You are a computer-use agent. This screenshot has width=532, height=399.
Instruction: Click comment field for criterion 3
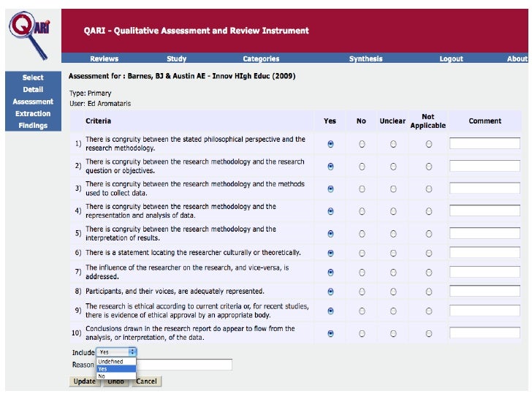(484, 188)
